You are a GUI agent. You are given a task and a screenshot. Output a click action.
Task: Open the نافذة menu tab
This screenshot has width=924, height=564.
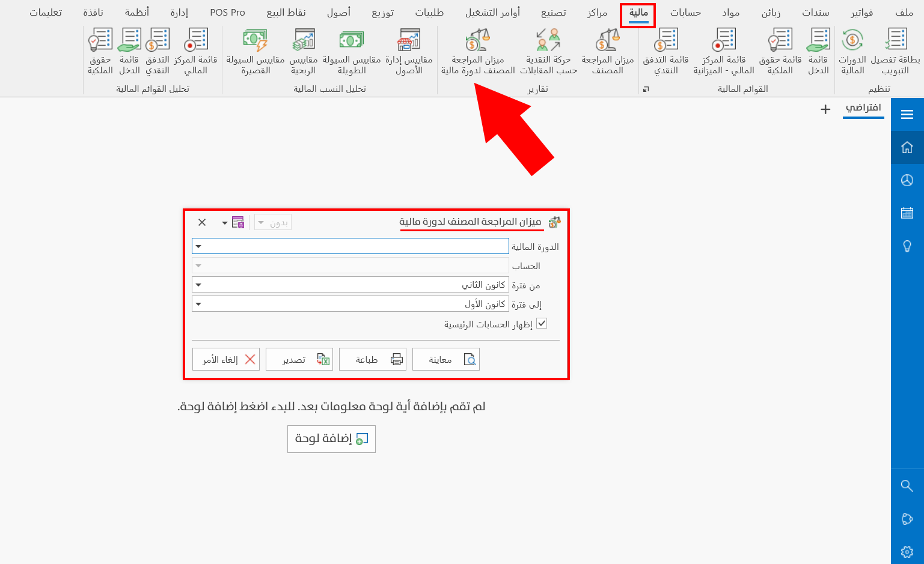pos(93,13)
